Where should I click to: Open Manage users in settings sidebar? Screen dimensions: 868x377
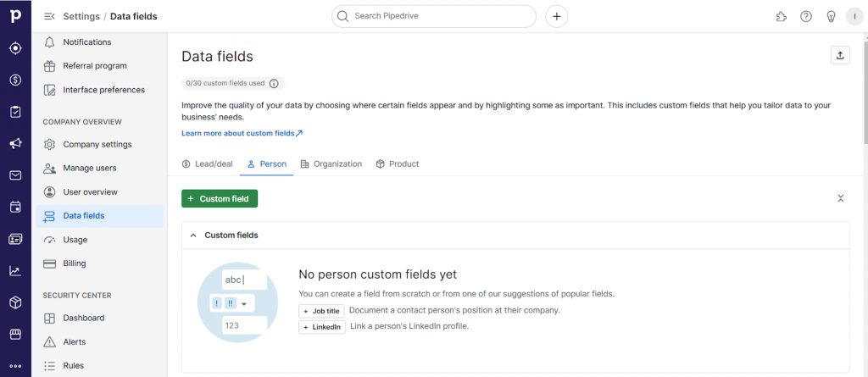(x=90, y=168)
